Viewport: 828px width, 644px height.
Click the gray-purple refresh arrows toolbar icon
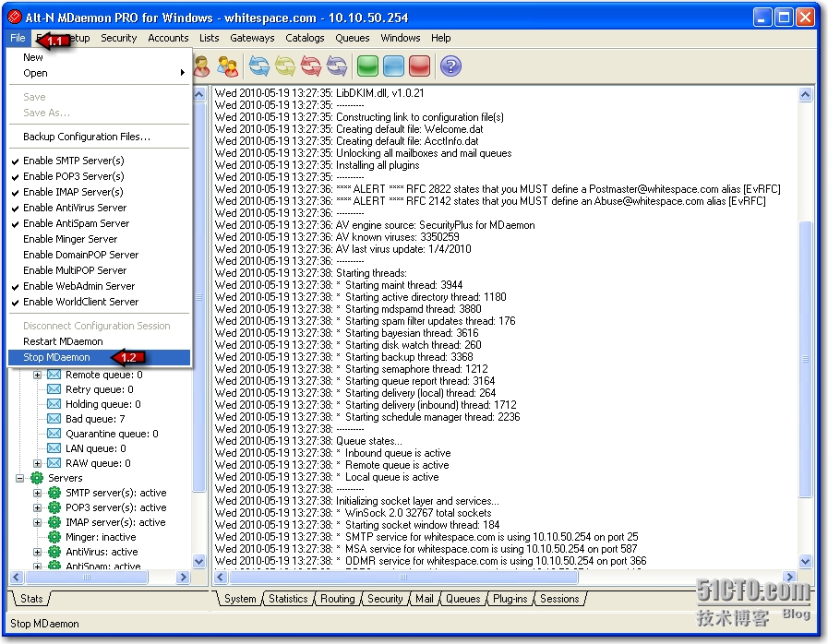pyautogui.click(x=336, y=66)
